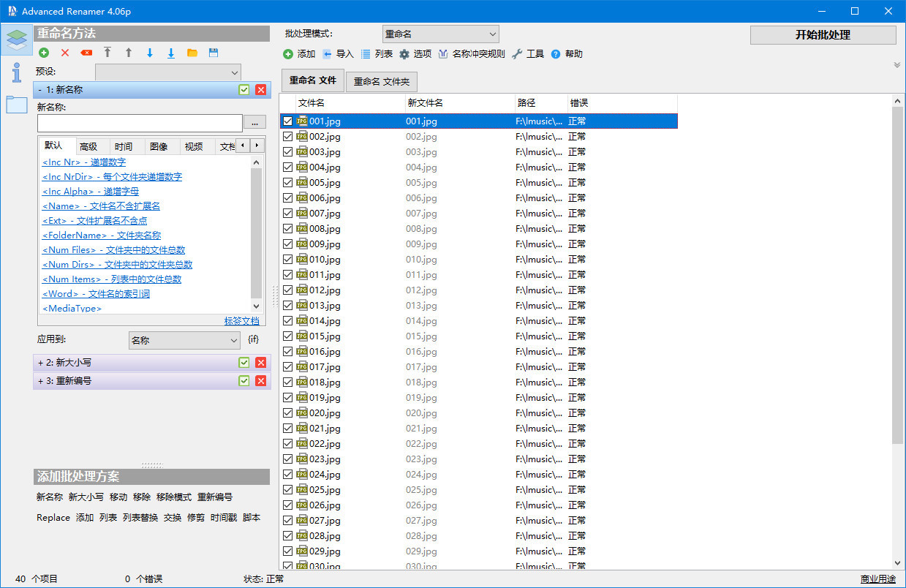Toggle the checkbox for 012.jpg
This screenshot has width=906, height=588.
pyautogui.click(x=287, y=290)
